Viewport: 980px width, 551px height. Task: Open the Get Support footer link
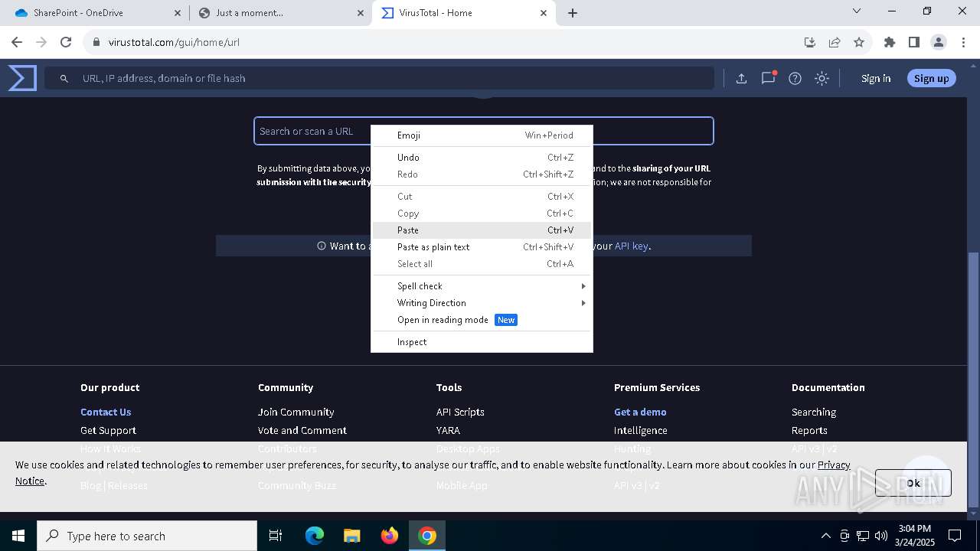click(108, 430)
